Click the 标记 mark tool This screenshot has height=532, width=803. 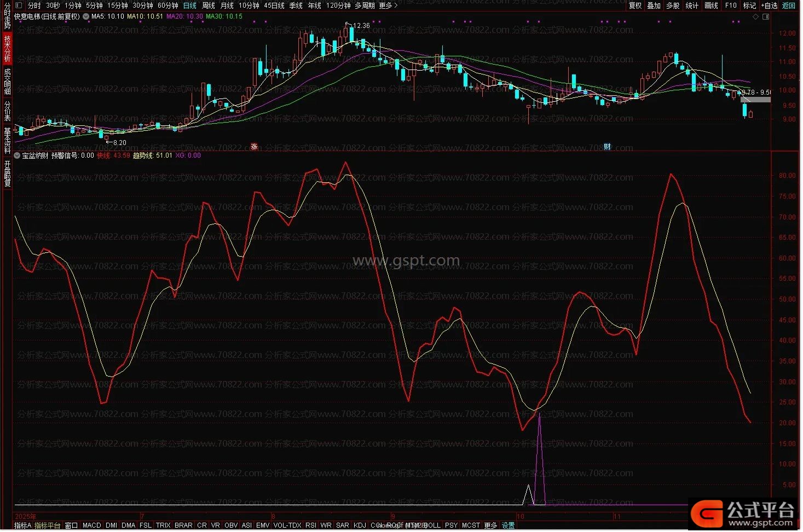749,5
